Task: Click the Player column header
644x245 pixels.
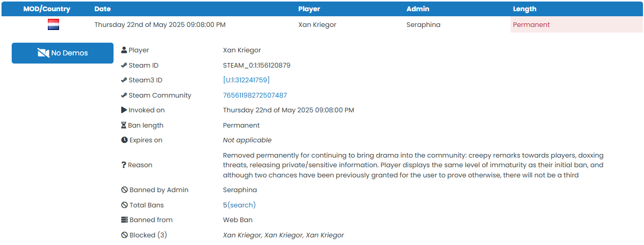Action: [309, 9]
